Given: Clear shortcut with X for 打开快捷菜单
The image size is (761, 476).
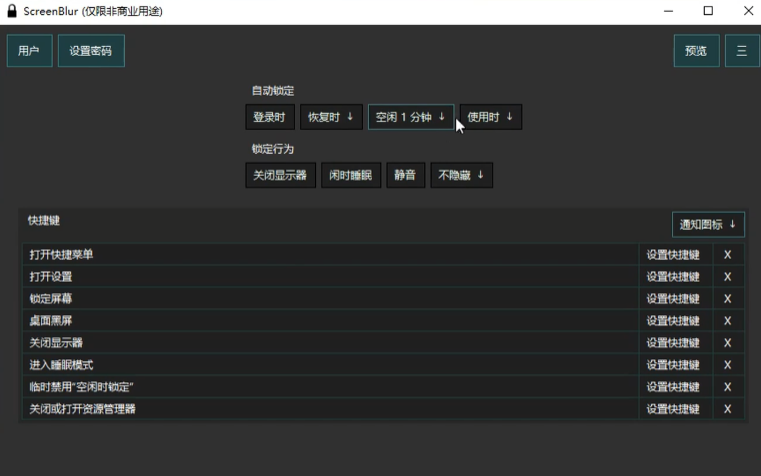Looking at the screenshot, I should click(727, 255).
